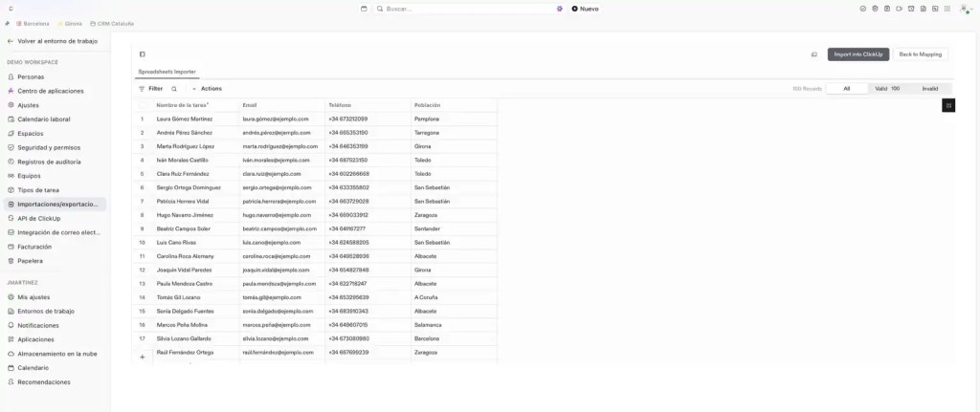Click the Personas sidebar icon
Screen dimensions: 980x412
[11, 76]
